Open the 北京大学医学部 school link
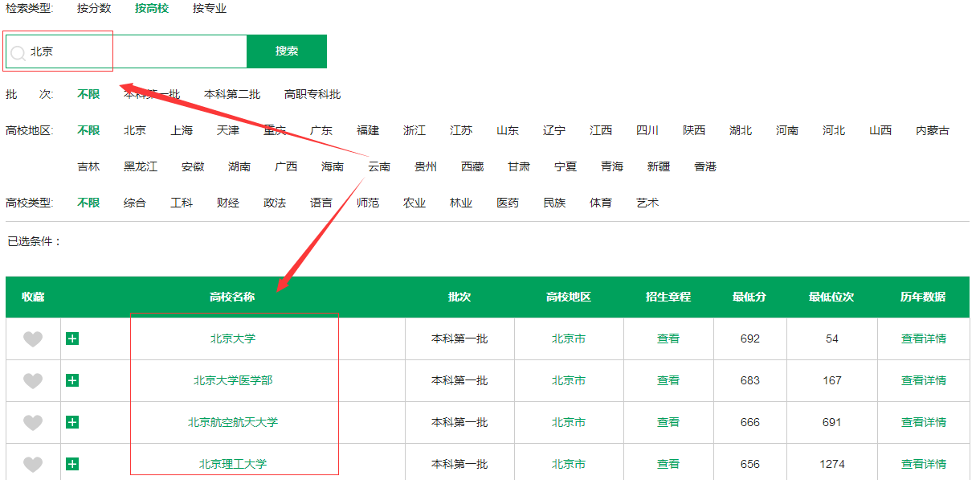980x480 pixels. pyautogui.click(x=233, y=380)
